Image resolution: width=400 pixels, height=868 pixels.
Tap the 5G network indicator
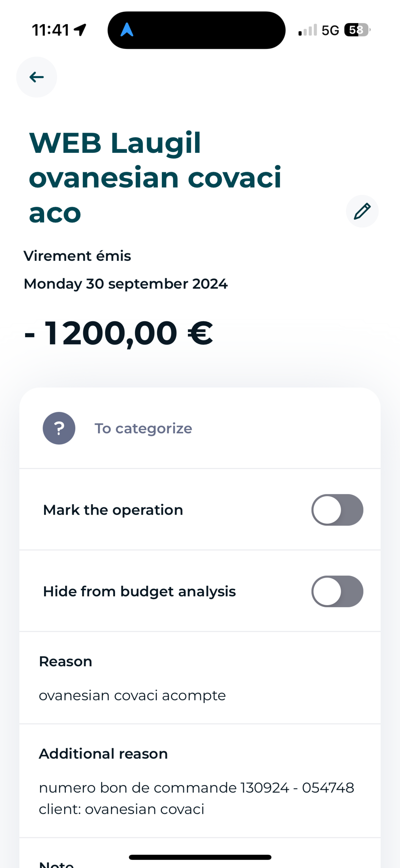click(330, 30)
